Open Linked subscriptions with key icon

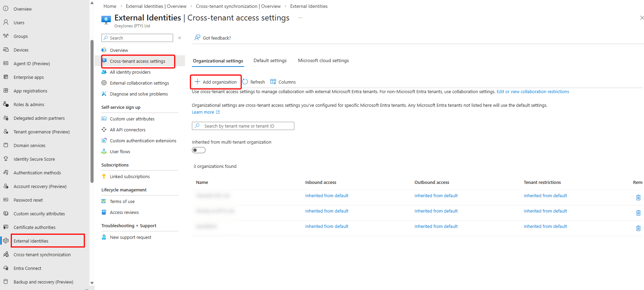click(x=130, y=177)
